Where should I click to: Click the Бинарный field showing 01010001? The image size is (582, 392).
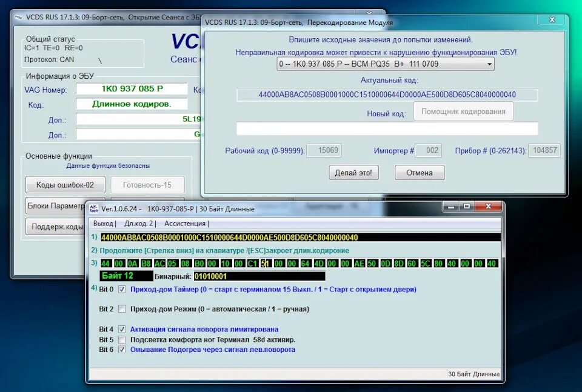pyautogui.click(x=259, y=276)
